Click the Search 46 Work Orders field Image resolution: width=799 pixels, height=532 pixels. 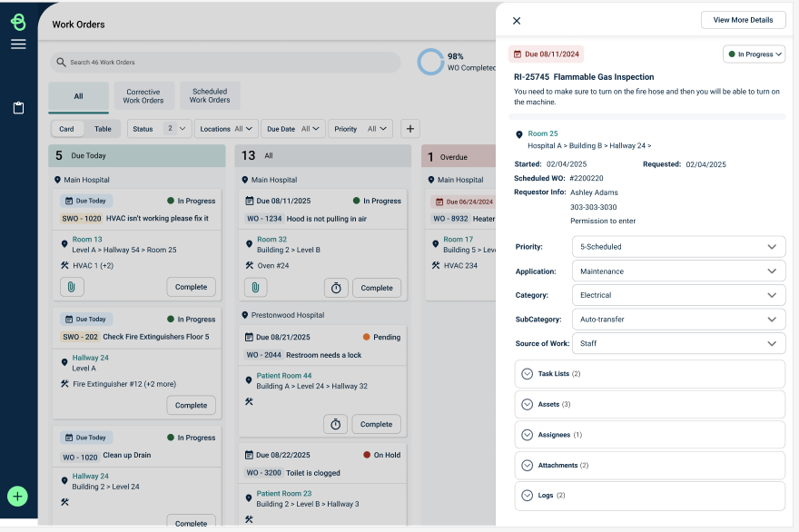[225, 62]
